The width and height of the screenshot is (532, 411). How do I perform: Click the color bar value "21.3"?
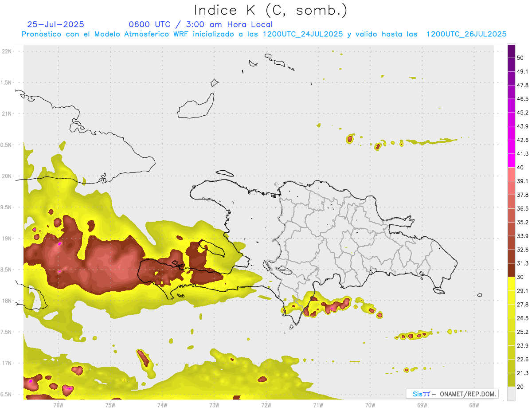523,373
